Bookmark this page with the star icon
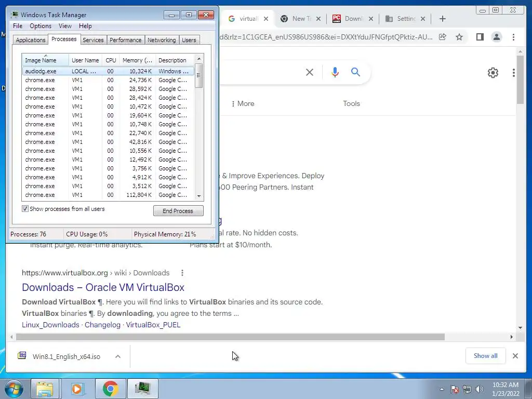The height and width of the screenshot is (399, 532). pos(459,37)
